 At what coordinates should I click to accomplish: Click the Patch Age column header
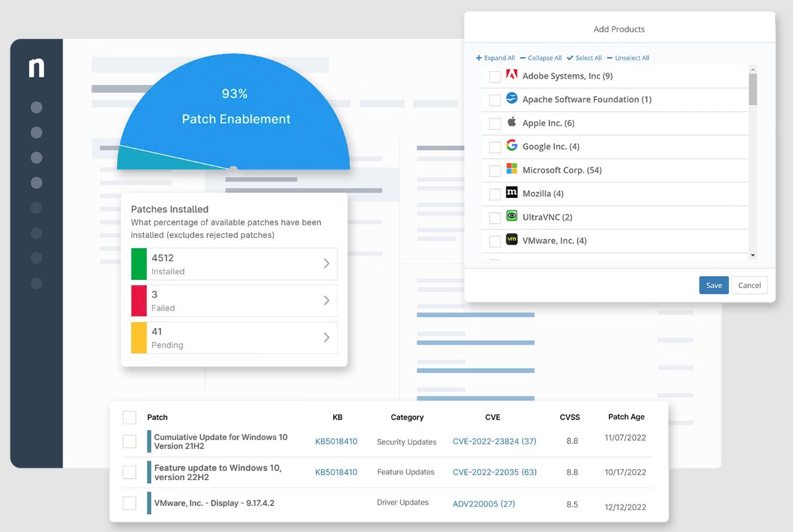[x=626, y=417]
